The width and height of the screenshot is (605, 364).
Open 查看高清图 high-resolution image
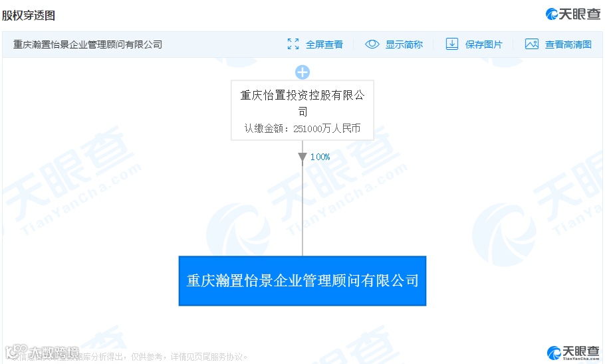[568, 45]
